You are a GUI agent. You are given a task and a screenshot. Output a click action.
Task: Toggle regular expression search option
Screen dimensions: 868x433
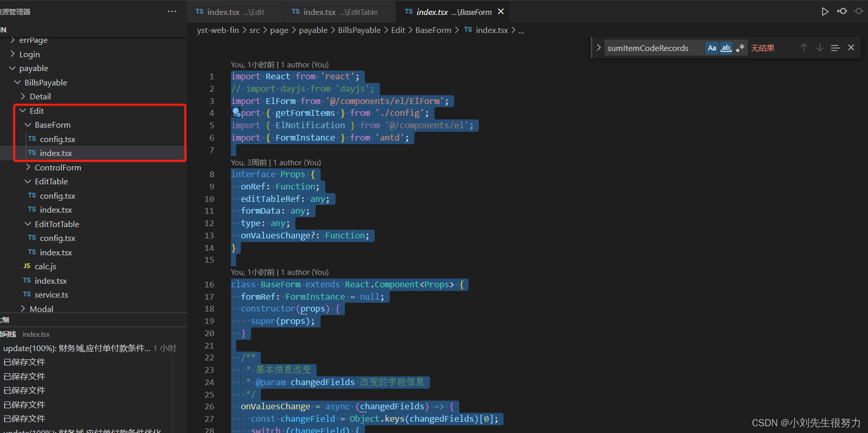[740, 48]
